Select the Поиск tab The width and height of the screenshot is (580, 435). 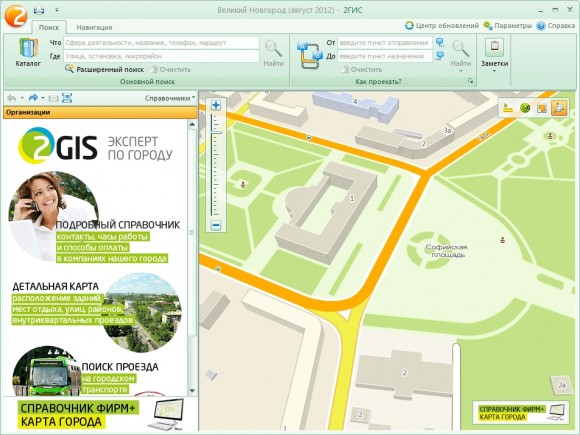[x=49, y=27]
